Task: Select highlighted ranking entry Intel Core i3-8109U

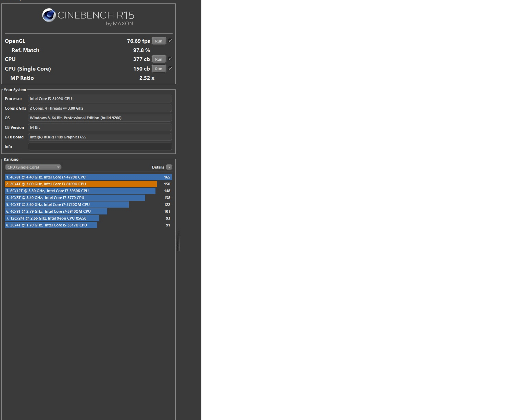Action: point(88,184)
